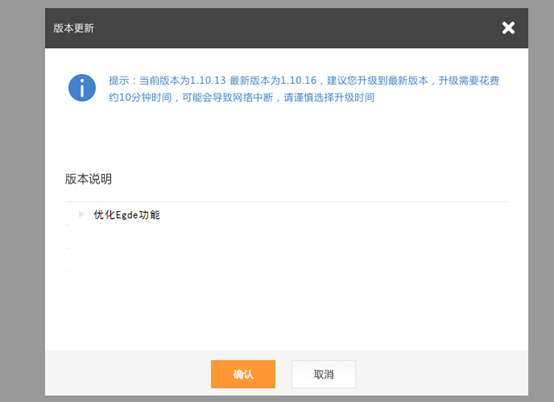Click the 可能会导致网络中断 warning text
The image size is (554, 402).
[228, 97]
